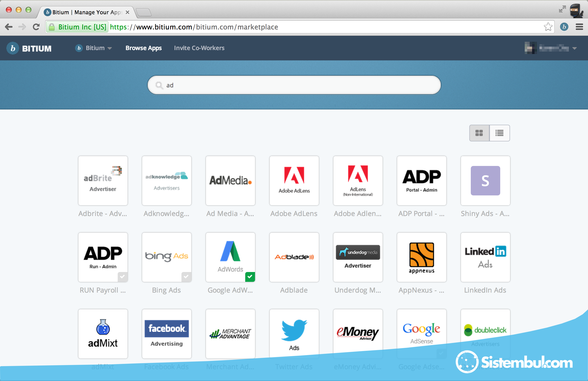Select the AdMedia app icon
The height and width of the screenshot is (381, 588).
(230, 181)
